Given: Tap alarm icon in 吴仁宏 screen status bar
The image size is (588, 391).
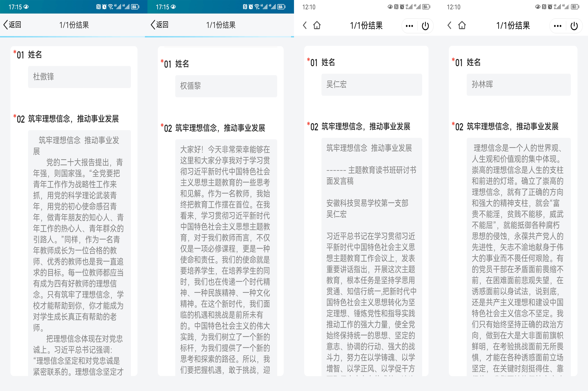Looking at the screenshot, I should (x=402, y=7).
